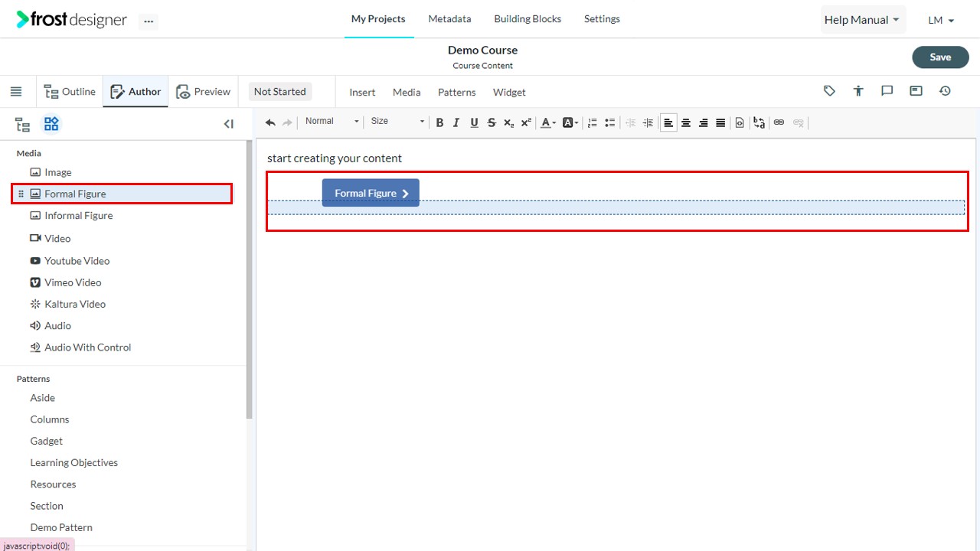Switch to Preview view

coord(203,92)
